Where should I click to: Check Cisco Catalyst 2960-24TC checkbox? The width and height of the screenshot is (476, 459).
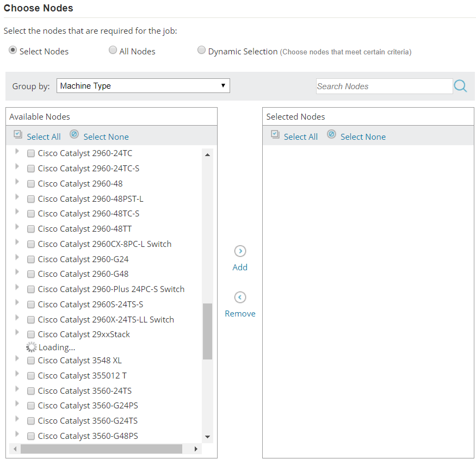point(31,153)
